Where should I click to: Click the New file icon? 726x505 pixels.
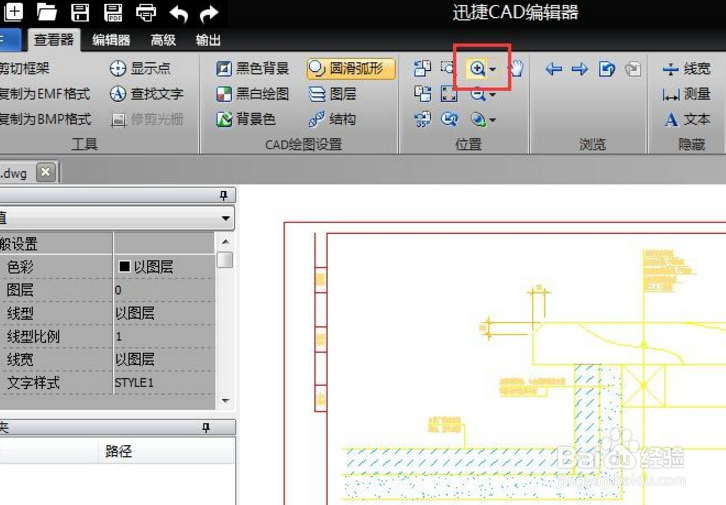coord(13,12)
